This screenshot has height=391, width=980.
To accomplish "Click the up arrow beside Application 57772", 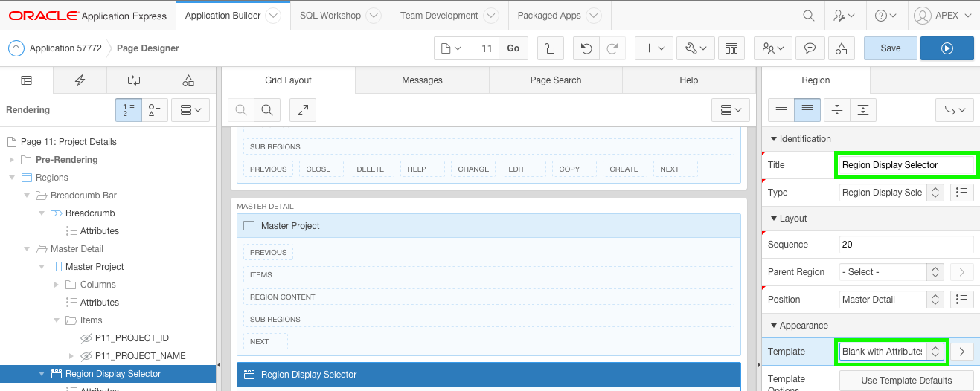I will [x=16, y=48].
